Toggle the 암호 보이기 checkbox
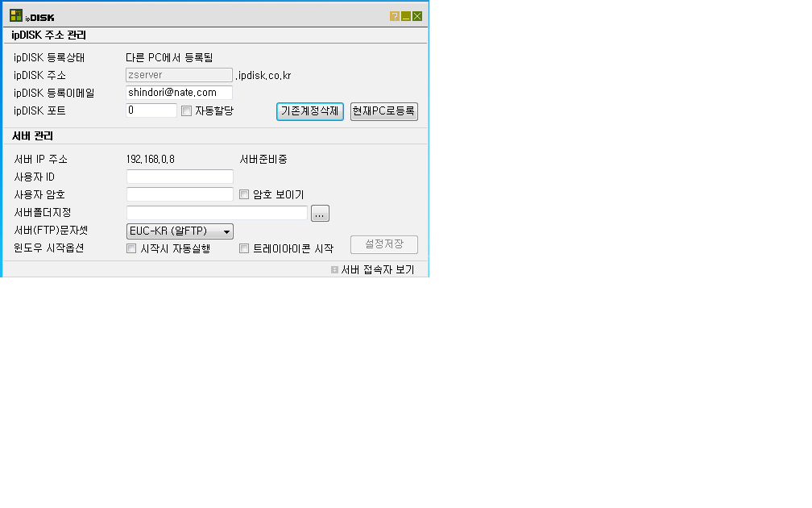Image resolution: width=812 pixels, height=508 pixels. click(244, 194)
